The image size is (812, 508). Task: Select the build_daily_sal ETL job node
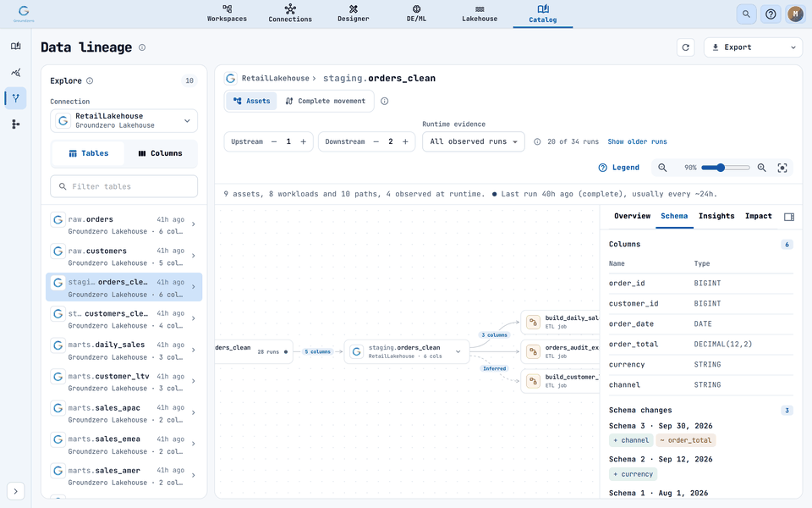[x=560, y=322]
